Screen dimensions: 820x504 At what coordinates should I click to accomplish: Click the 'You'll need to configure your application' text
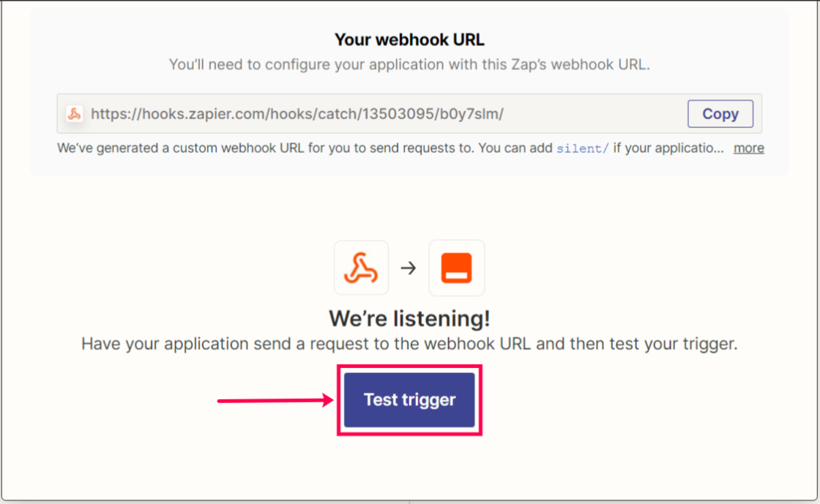pos(409,65)
